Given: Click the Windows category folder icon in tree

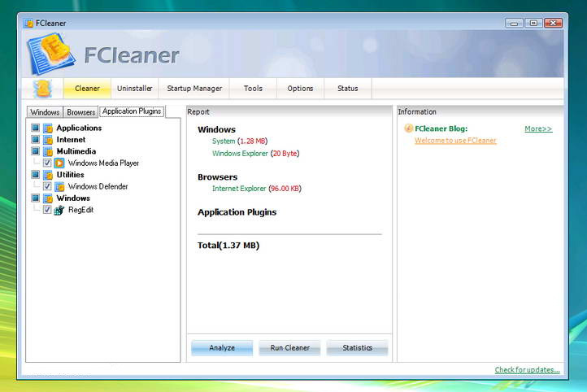Looking at the screenshot, I should coord(48,198).
